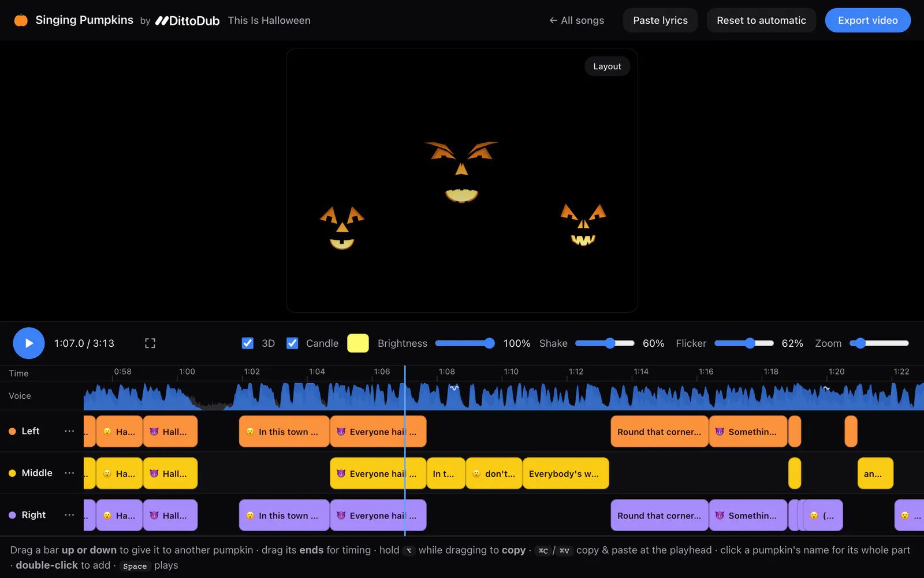Open the Left pumpkin options menu
The width and height of the screenshot is (924, 578).
69,431
